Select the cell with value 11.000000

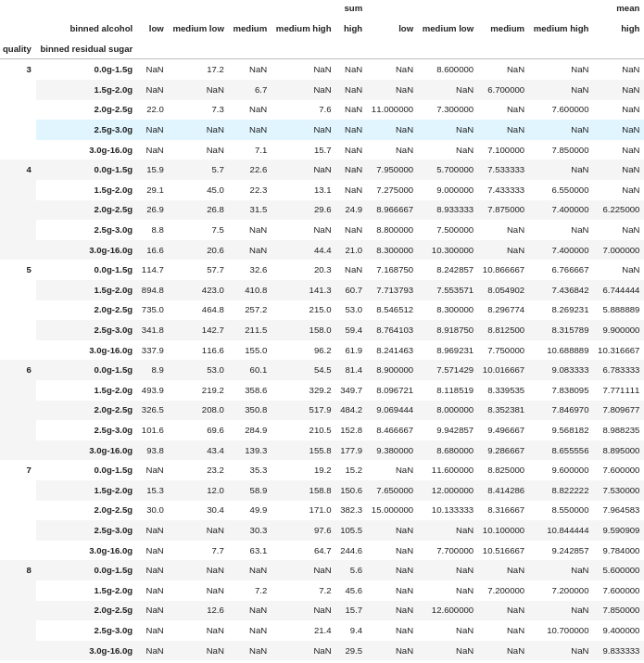[392, 109]
